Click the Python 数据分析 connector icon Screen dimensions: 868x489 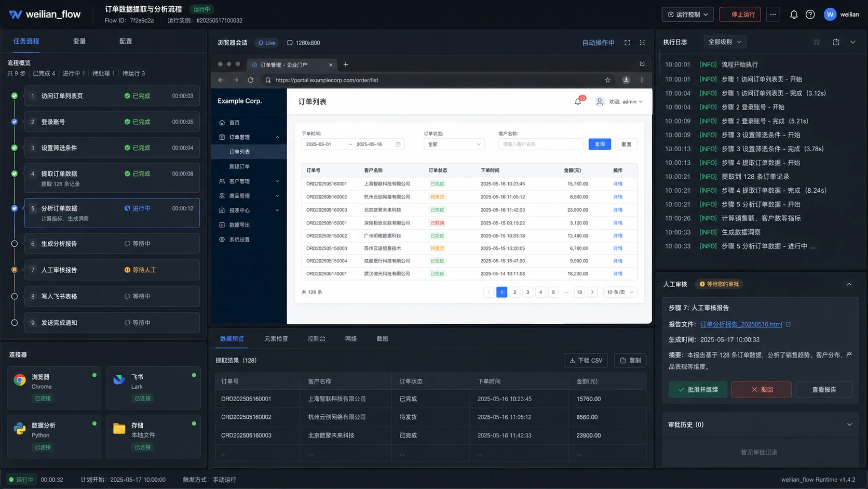coord(20,428)
